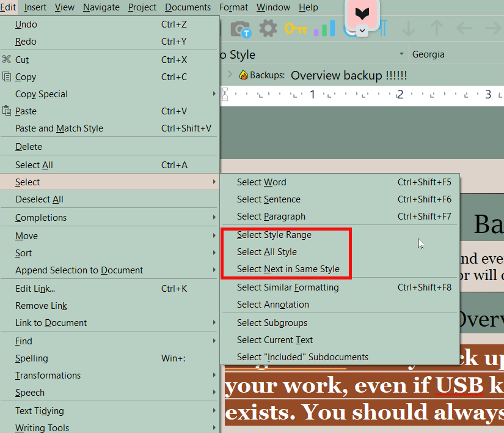Click the left arrow navigation icon

pyautogui.click(x=464, y=28)
